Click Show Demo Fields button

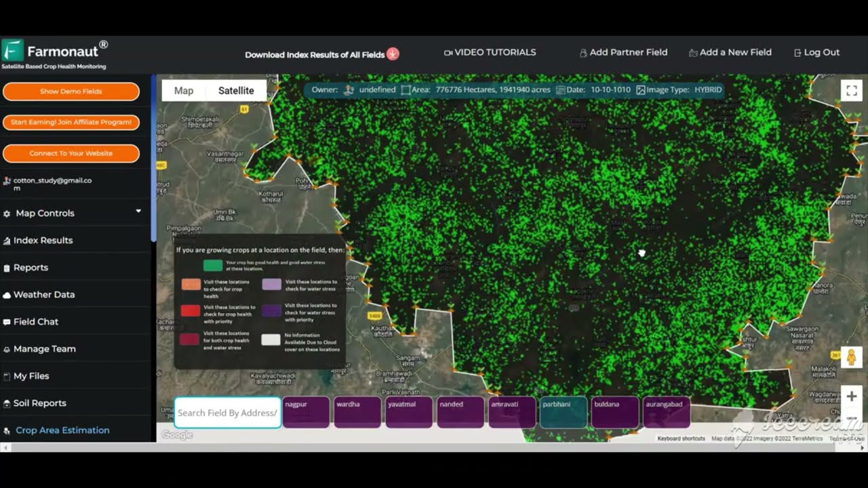point(71,91)
